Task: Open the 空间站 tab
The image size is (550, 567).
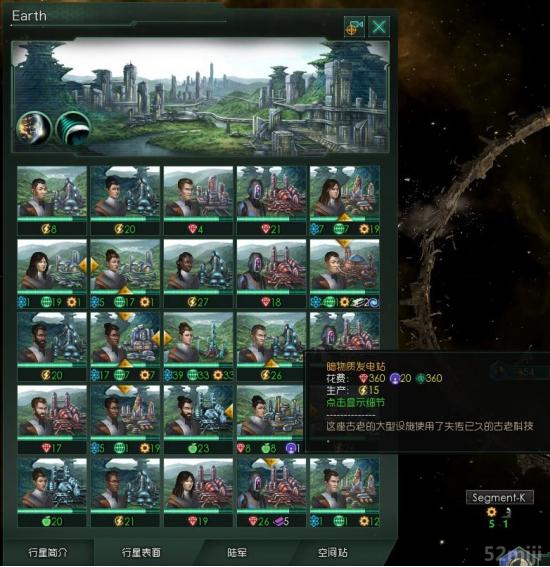Action: 333,552
